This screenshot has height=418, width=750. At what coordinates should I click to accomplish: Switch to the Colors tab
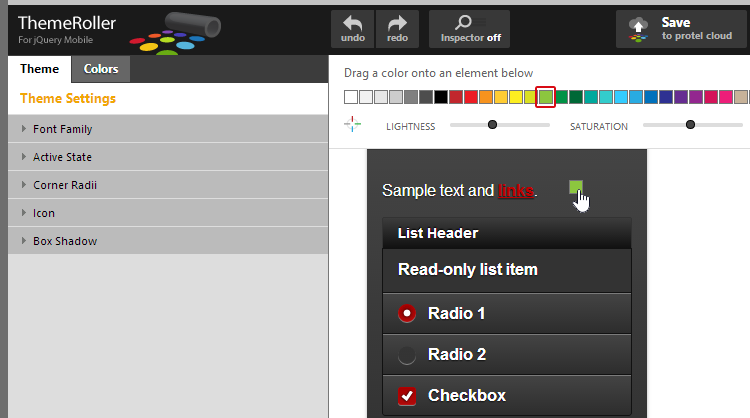pyautogui.click(x=100, y=69)
